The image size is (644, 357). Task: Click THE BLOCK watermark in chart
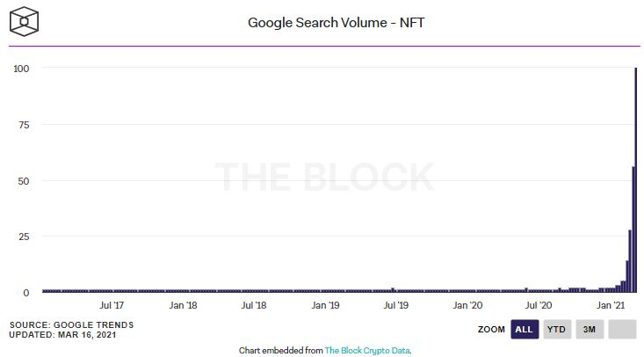[325, 177]
